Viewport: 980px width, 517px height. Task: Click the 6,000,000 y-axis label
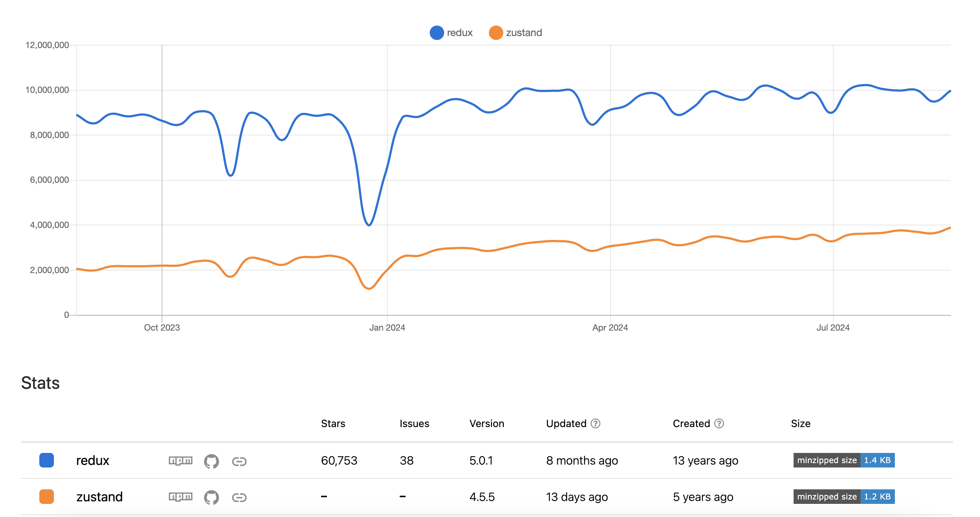[x=50, y=180]
